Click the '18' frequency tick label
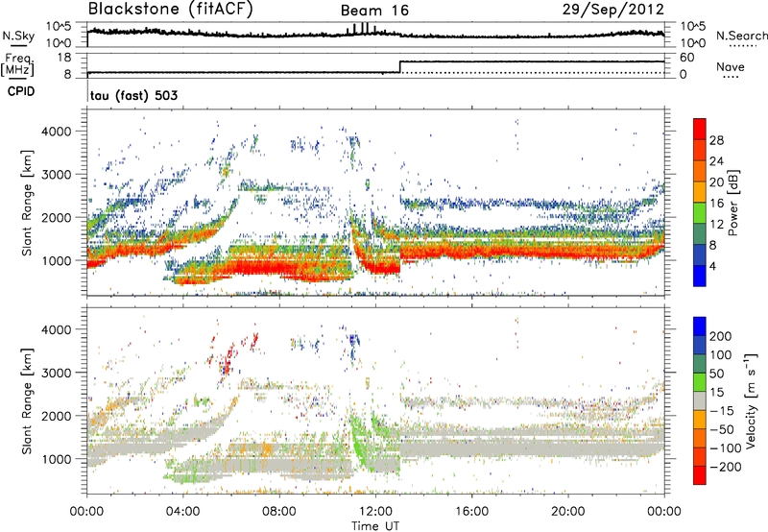The image size is (768, 532). pos(63,58)
